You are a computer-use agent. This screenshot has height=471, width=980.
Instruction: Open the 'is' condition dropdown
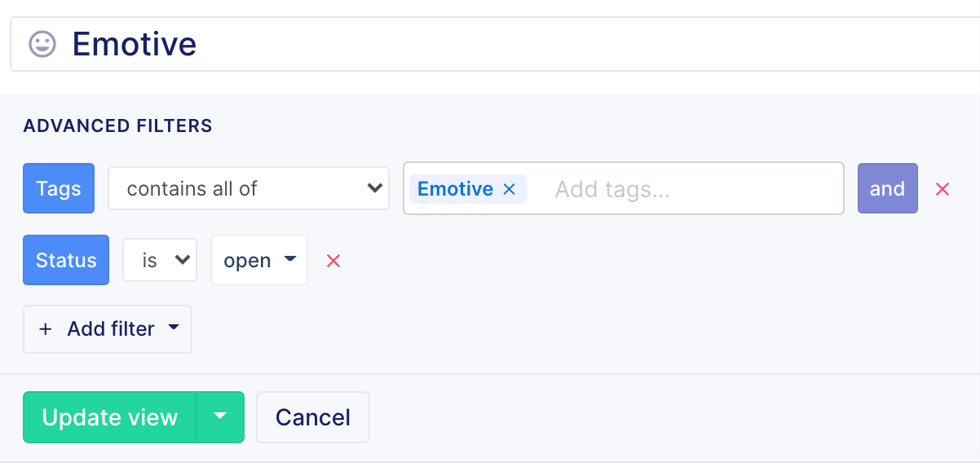(x=160, y=261)
